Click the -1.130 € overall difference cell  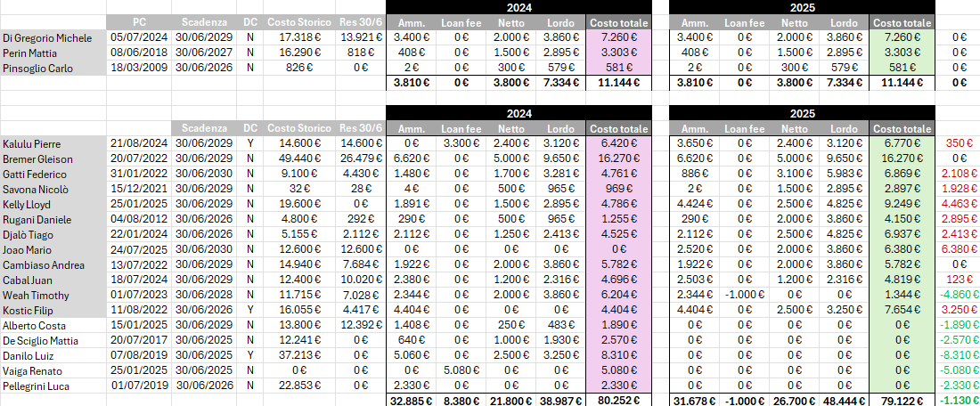(957, 401)
